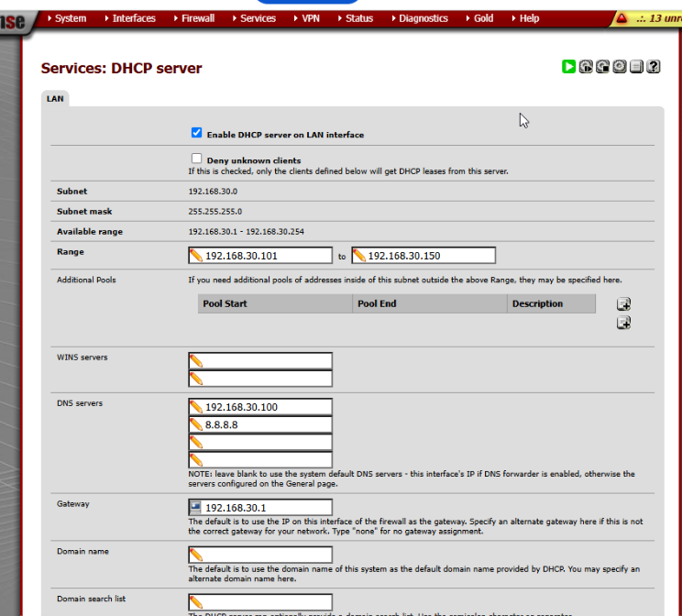Select the LAN tab
The width and height of the screenshot is (682, 616).
click(x=55, y=98)
